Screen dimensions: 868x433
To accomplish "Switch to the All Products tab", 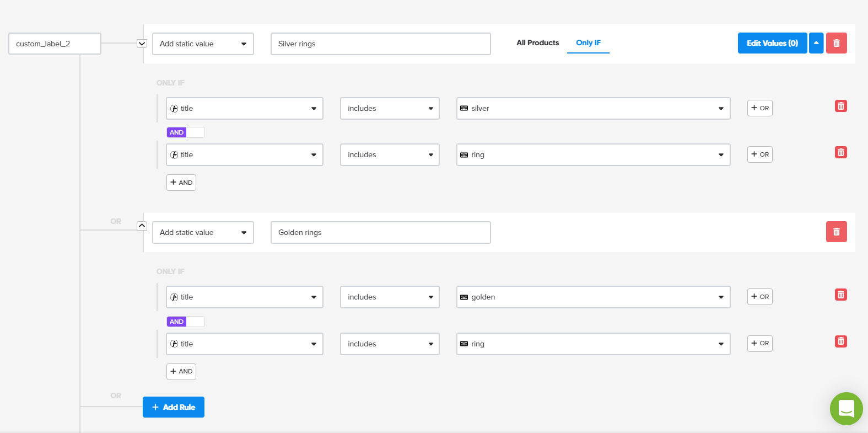I will [x=537, y=43].
